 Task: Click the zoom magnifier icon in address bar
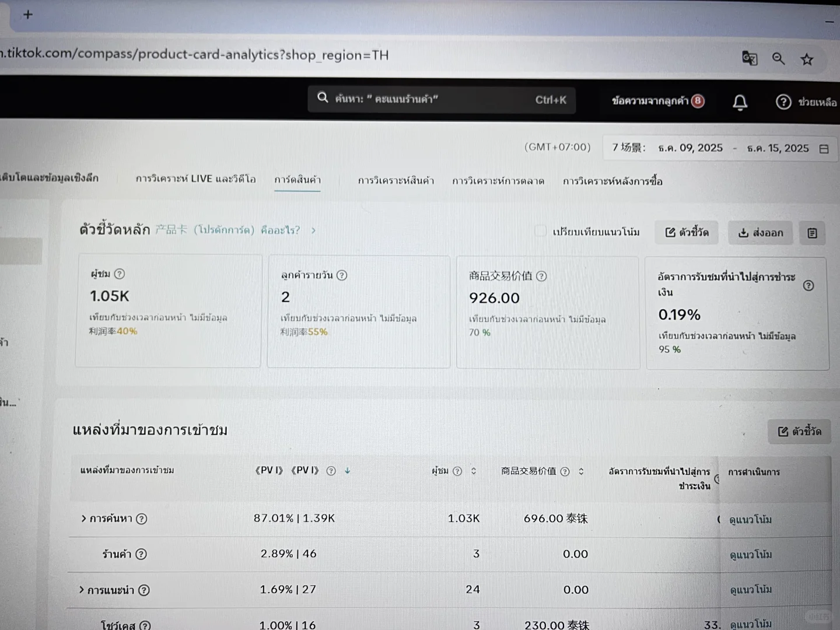[778, 58]
